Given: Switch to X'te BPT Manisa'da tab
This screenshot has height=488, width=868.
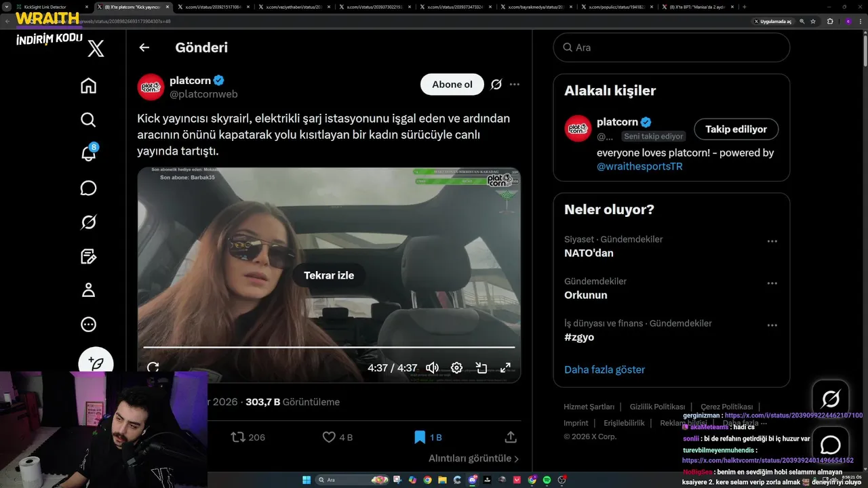Looking at the screenshot, I should (698, 7).
